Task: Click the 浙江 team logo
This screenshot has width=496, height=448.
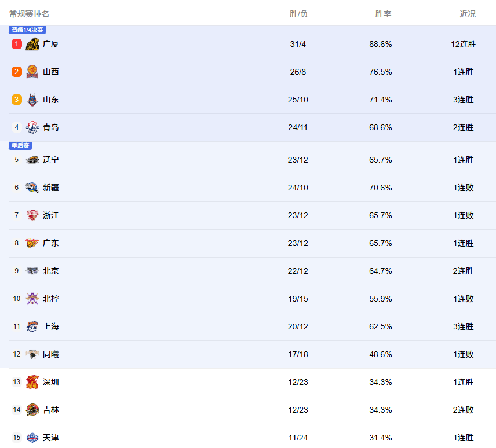Action: [32, 215]
